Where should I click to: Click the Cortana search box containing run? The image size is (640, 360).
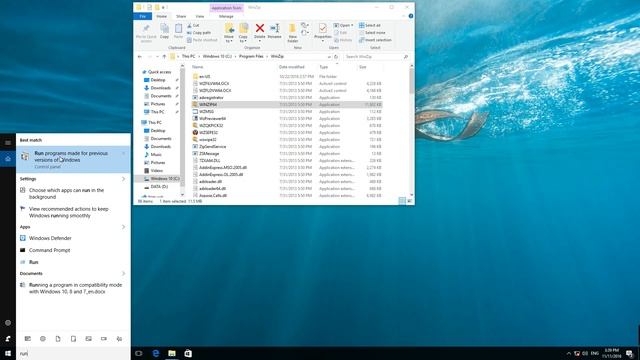[73, 353]
